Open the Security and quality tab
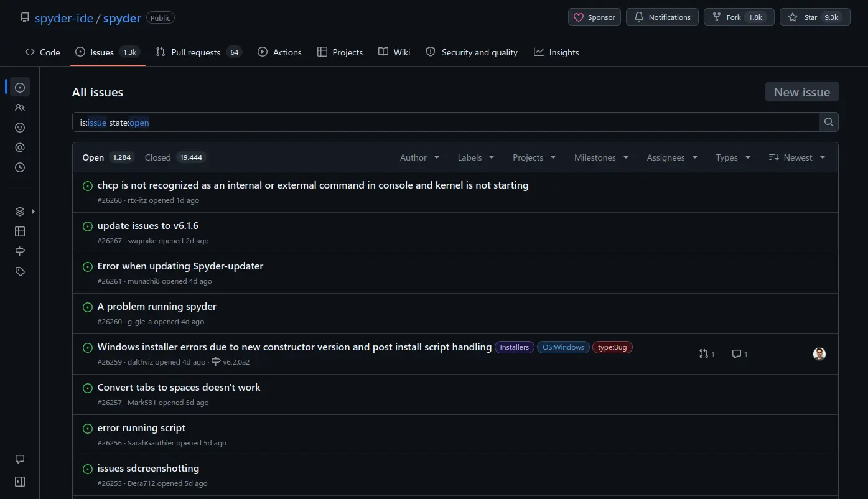 (x=472, y=52)
